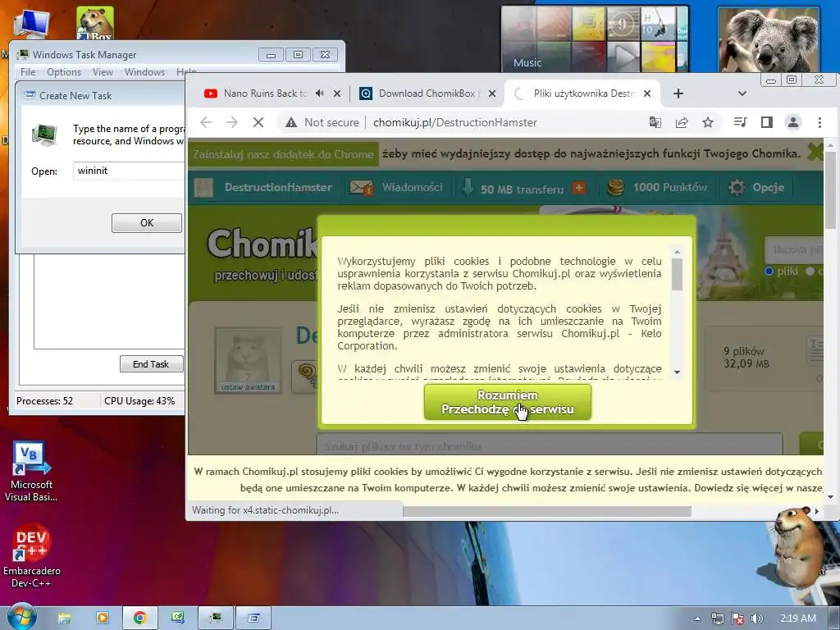
Task: Open the translate page icon
Action: (x=655, y=122)
